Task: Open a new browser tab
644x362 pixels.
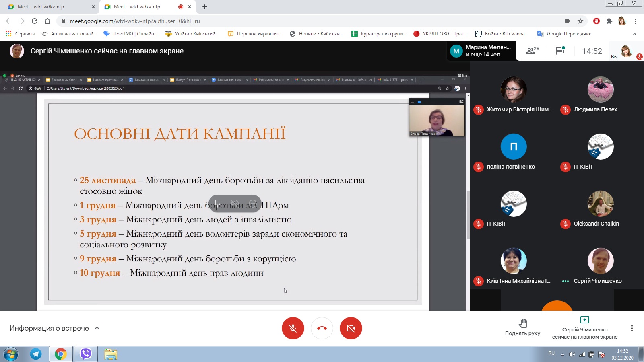Action: click(x=205, y=7)
